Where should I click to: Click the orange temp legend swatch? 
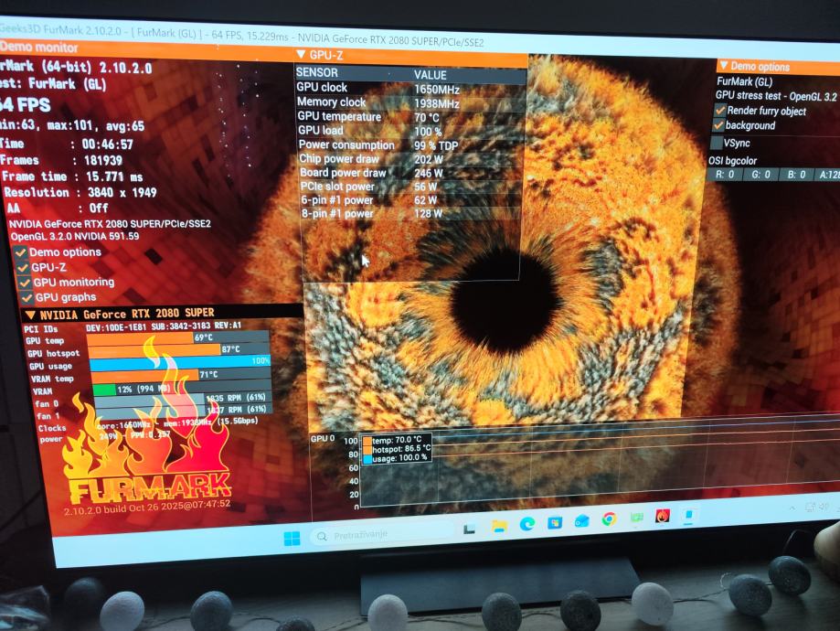pos(367,441)
